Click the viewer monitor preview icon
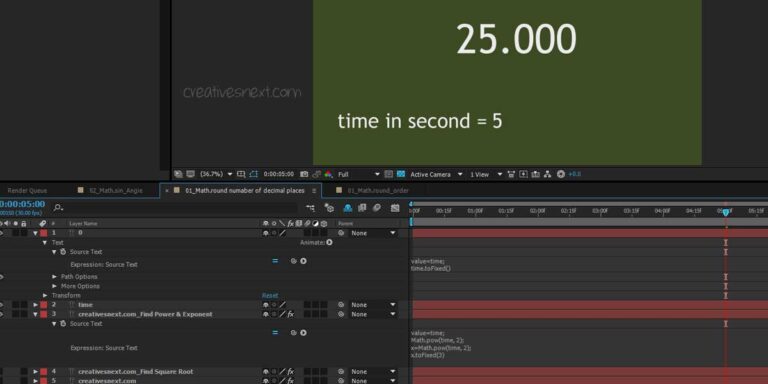This screenshot has height=384, width=768. [191, 174]
